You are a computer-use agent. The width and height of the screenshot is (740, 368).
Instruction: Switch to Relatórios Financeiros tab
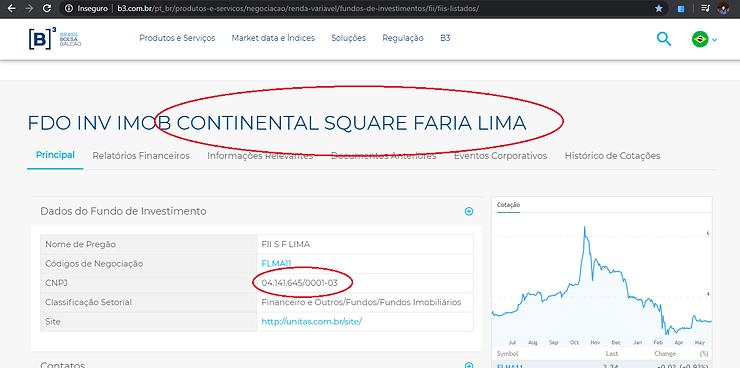tap(141, 156)
